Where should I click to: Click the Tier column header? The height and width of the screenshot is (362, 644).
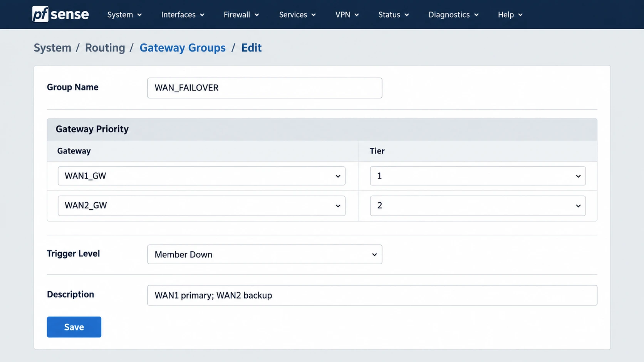[377, 151]
